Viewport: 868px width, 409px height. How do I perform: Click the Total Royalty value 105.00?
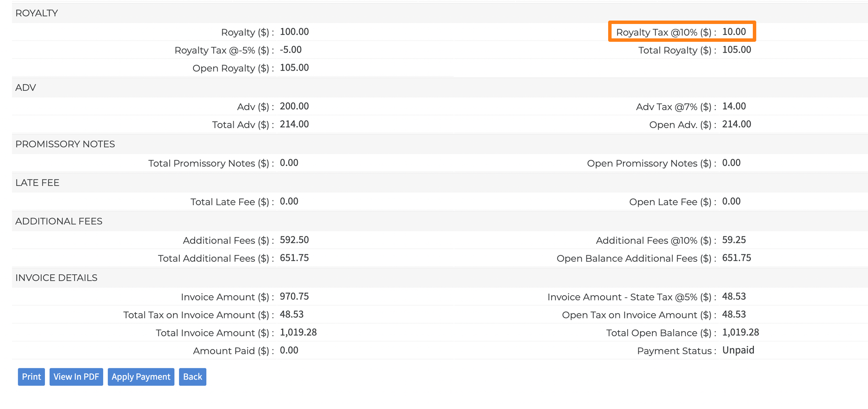point(736,50)
